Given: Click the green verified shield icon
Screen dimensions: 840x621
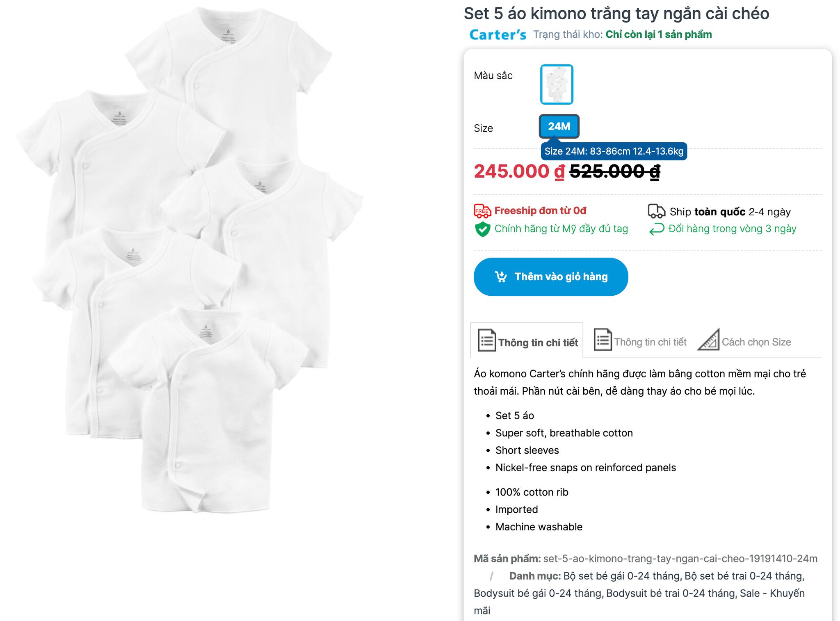Looking at the screenshot, I should 482,229.
